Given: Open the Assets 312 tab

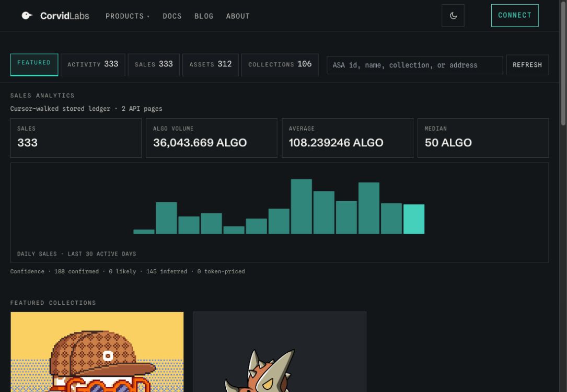Looking at the screenshot, I should click(211, 65).
